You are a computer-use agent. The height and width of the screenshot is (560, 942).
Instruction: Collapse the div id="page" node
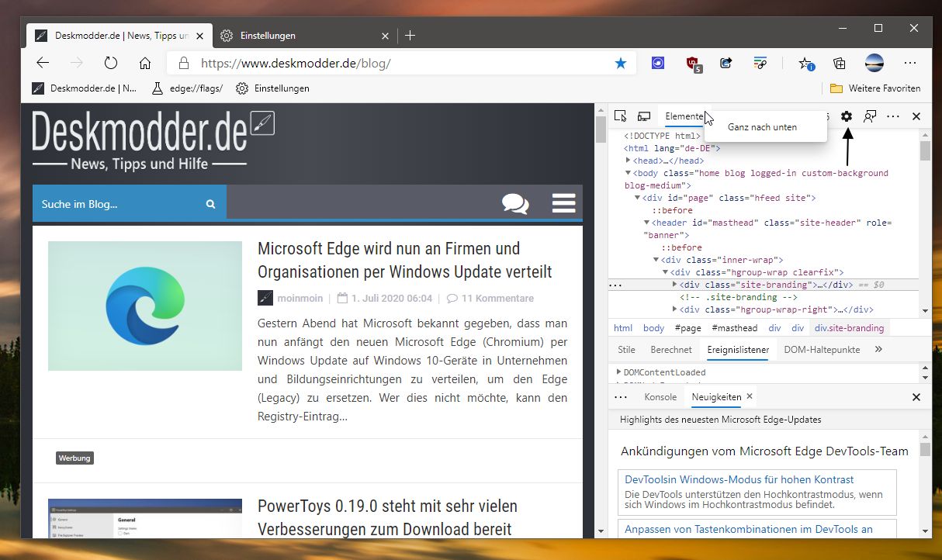pyautogui.click(x=638, y=198)
